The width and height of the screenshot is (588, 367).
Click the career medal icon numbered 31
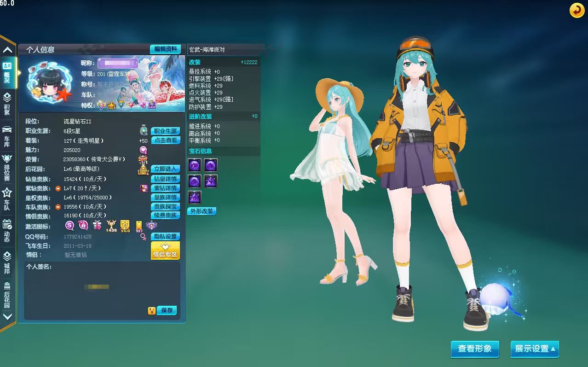(144, 131)
